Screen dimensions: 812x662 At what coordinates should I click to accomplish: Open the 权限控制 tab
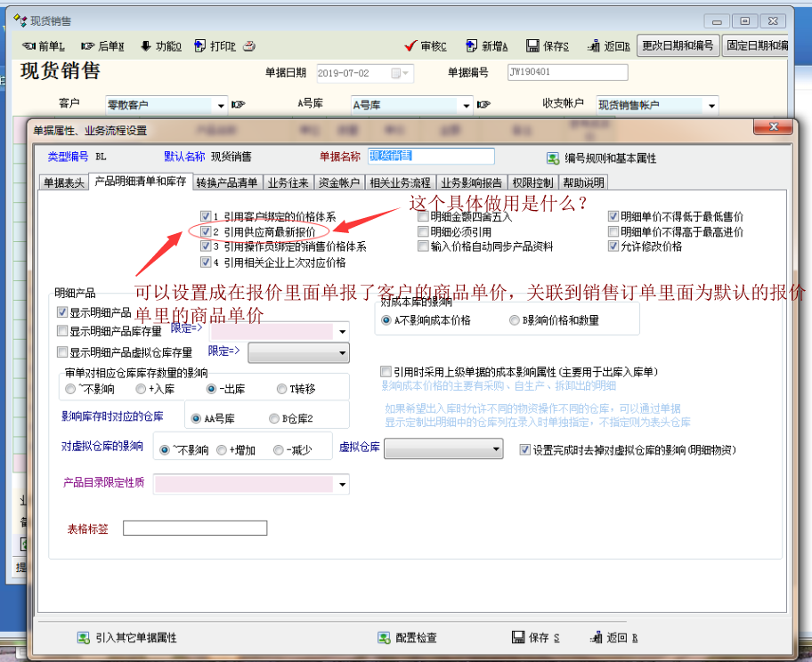pyautogui.click(x=533, y=182)
